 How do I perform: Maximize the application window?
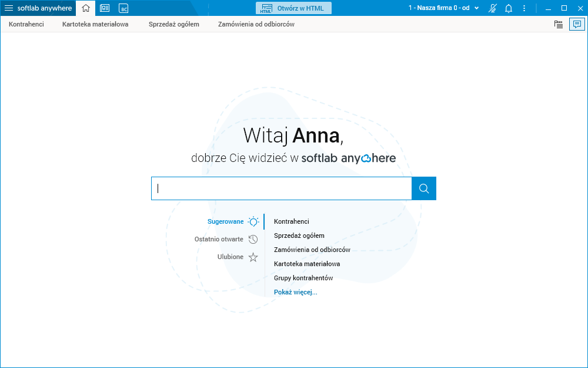point(564,8)
